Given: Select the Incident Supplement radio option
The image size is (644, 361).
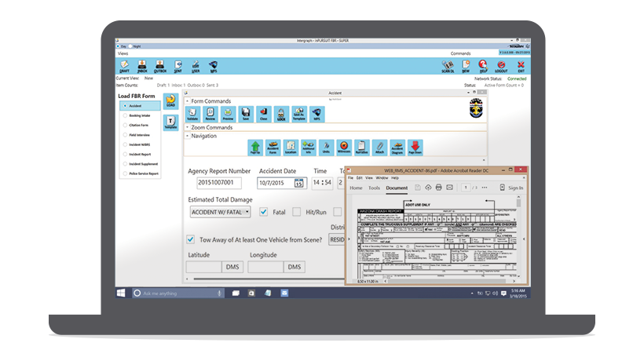Looking at the screenshot, I should click(x=126, y=164).
